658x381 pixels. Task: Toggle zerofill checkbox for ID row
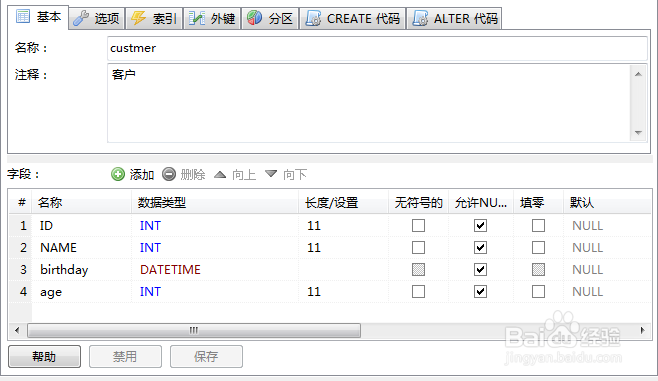pyautogui.click(x=538, y=226)
